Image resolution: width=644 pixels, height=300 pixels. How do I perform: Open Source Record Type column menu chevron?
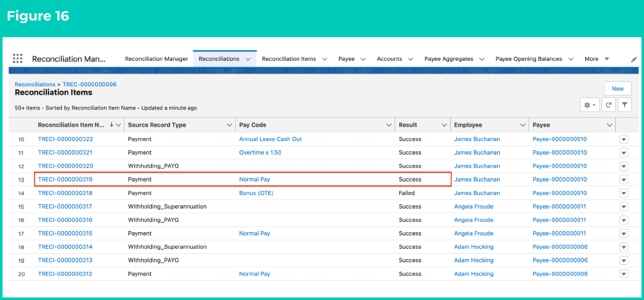[229, 125]
